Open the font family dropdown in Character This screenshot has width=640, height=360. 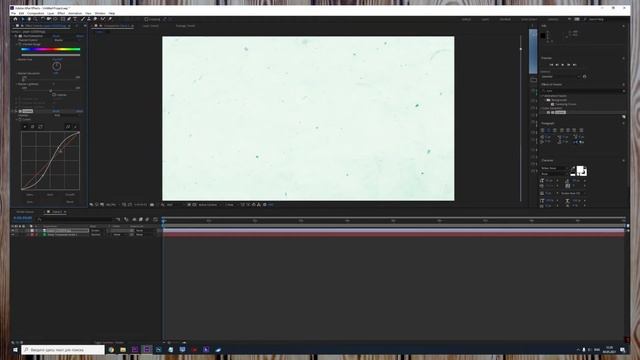[x=553, y=168]
